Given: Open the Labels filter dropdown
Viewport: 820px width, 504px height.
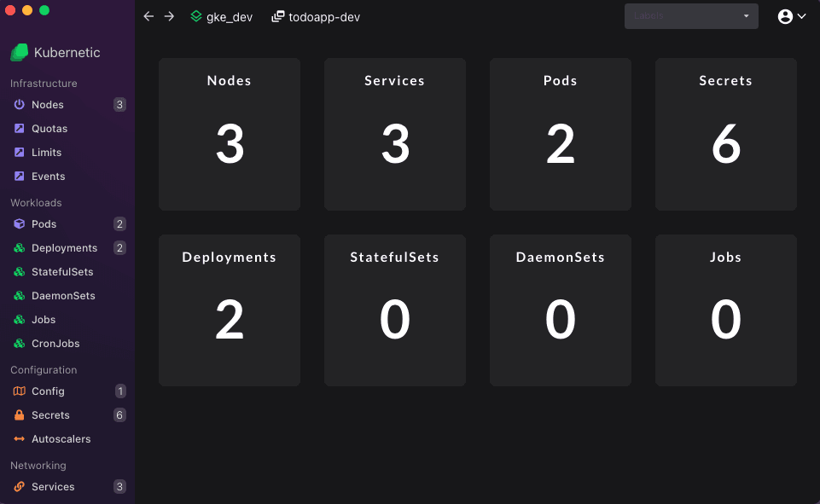Looking at the screenshot, I should point(691,16).
